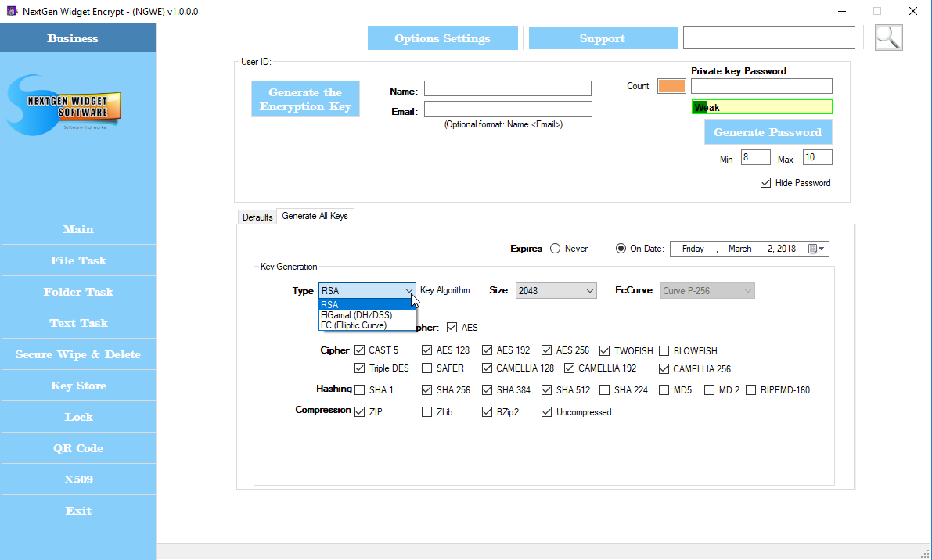The height and width of the screenshot is (560, 932).
Task: Uncheck the BZip2 compression option
Action: point(487,412)
